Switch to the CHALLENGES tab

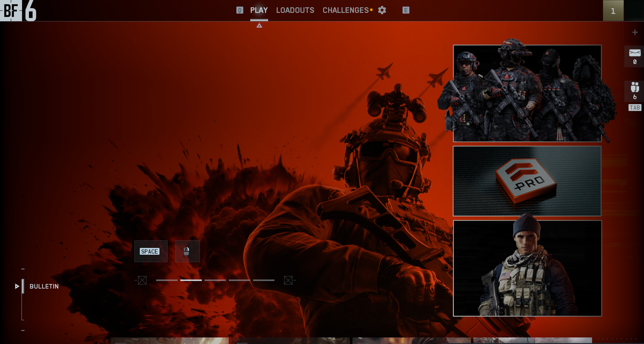click(x=346, y=10)
